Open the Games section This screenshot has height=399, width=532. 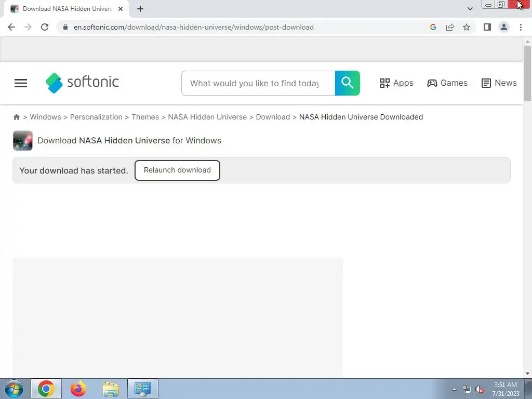pyautogui.click(x=447, y=83)
